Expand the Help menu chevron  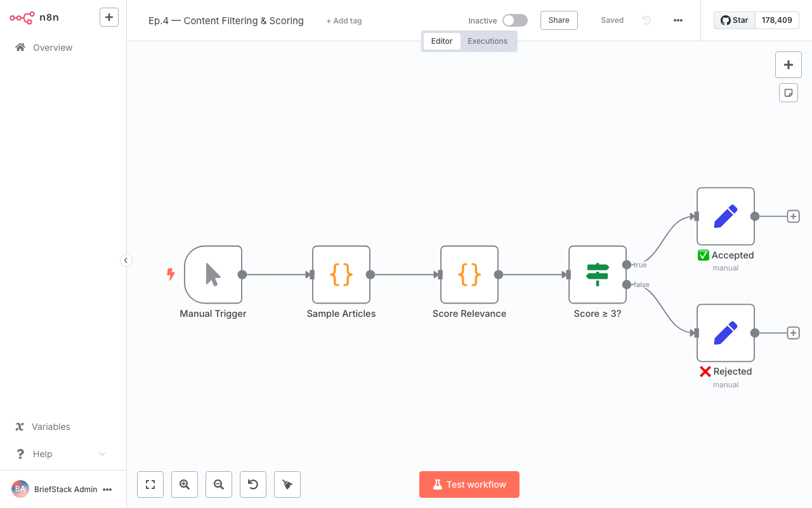(102, 453)
